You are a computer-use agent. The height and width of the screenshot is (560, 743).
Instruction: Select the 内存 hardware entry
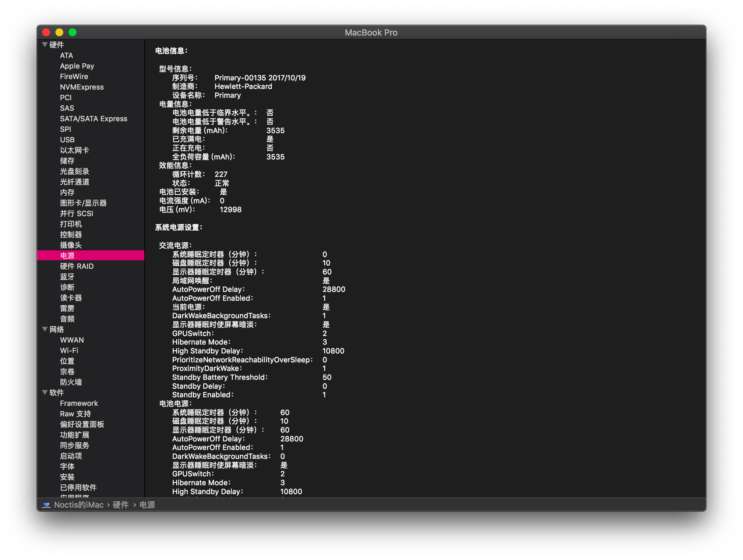67,192
